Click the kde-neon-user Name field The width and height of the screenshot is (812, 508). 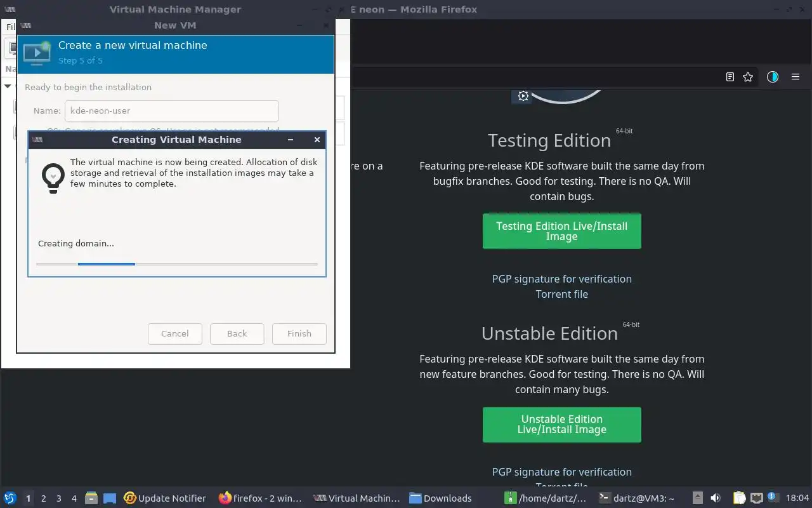point(172,110)
